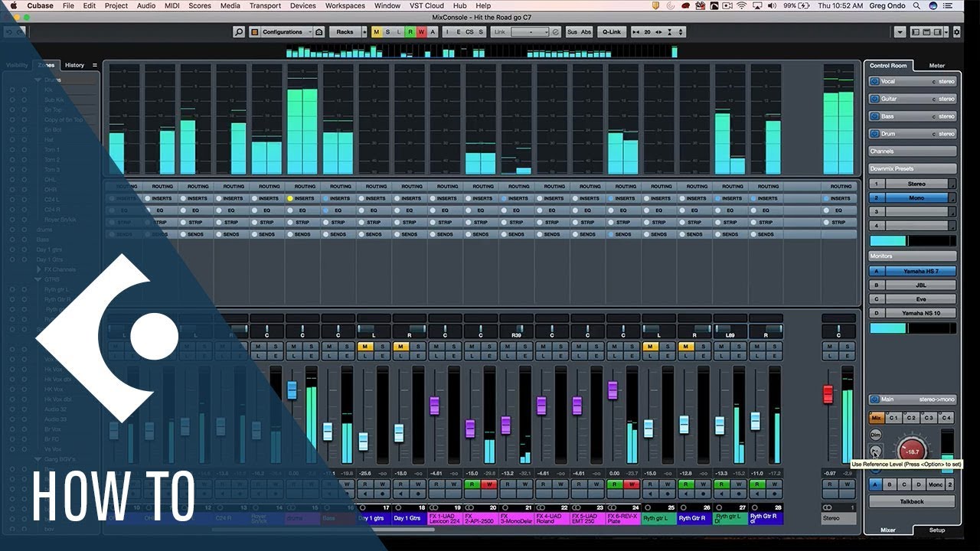Open the Notification Center icon
Screen dimensions: 980x551
coord(948,5)
